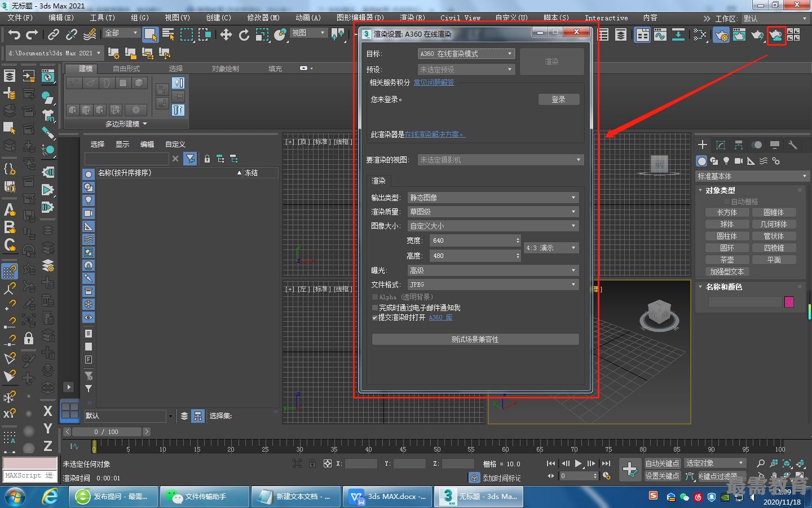The height and width of the screenshot is (508, 812).
Task: Toggle Alpha transparent background checkbox
Action: click(x=375, y=297)
